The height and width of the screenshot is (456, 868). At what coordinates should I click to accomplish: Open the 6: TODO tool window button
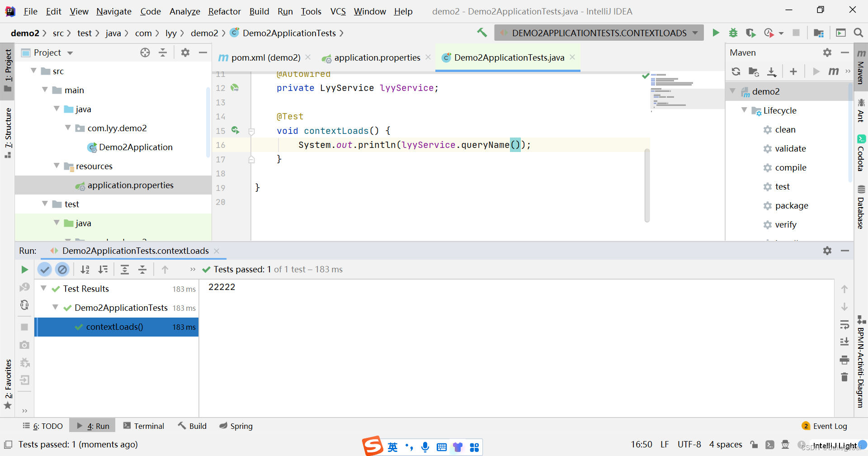tap(43, 426)
